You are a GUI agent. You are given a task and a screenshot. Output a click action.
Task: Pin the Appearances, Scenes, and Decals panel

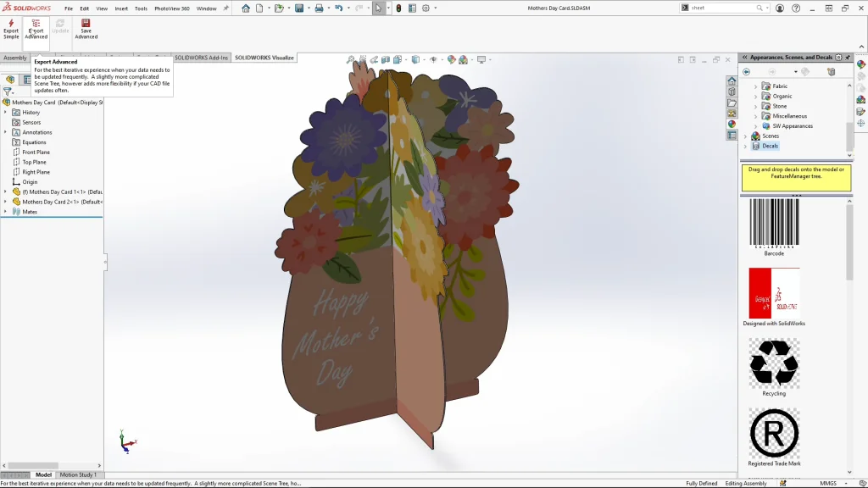[848, 58]
